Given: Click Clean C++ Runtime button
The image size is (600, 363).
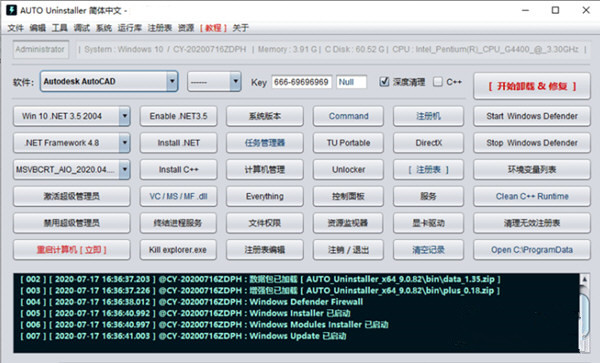Looking at the screenshot, I should point(532,196).
